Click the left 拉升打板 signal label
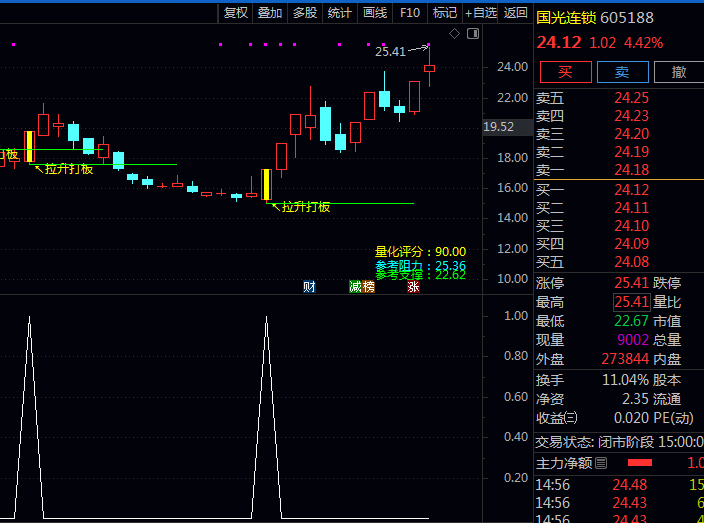The width and height of the screenshot is (704, 523). [x=69, y=169]
